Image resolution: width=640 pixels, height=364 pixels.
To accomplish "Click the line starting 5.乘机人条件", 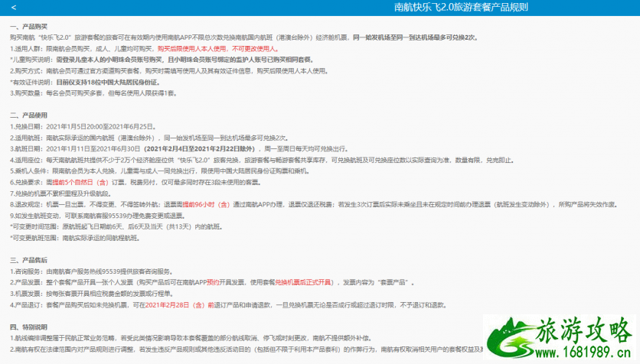I will tap(160, 171).
